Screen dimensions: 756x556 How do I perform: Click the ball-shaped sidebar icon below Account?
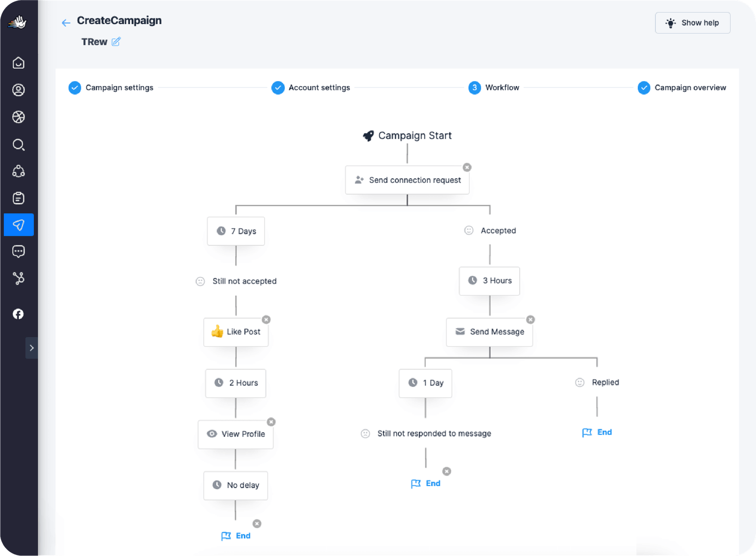coord(18,117)
